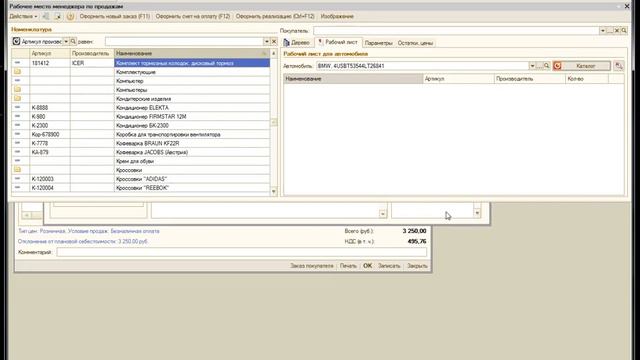This screenshot has width=640, height=360.
Task: Click the Кол-во column header in worksheet
Action: click(587, 79)
